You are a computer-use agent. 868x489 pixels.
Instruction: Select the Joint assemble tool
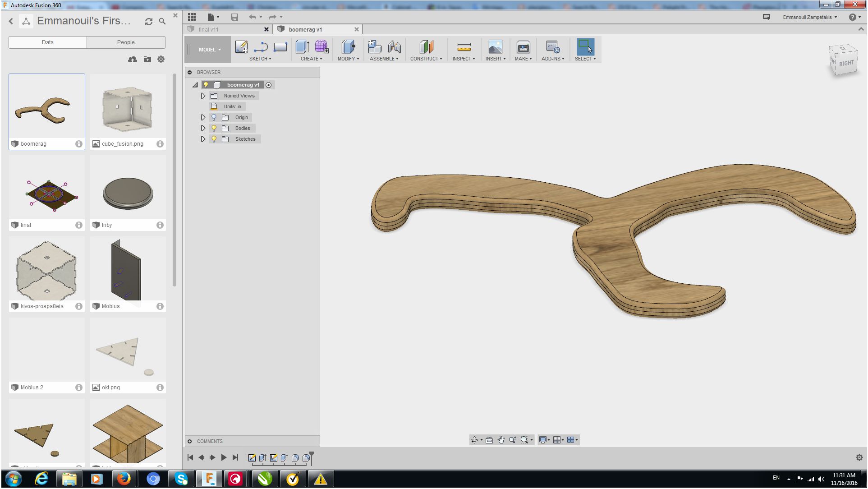394,47
